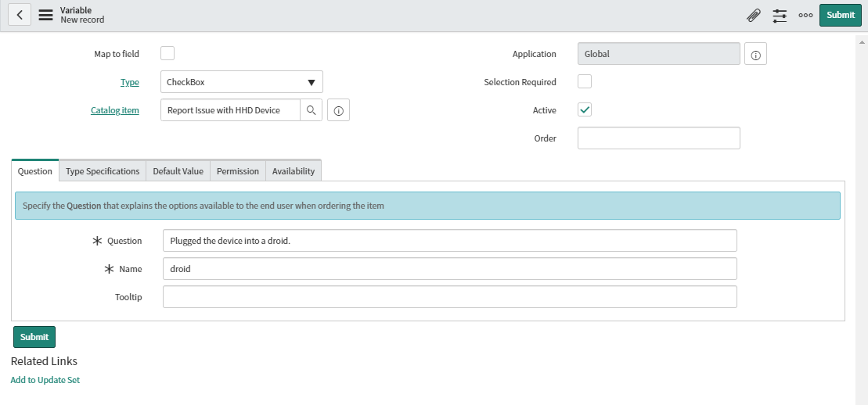This screenshot has width=868, height=405.
Task: Click the empty Tooltip field
Action: [x=449, y=296]
